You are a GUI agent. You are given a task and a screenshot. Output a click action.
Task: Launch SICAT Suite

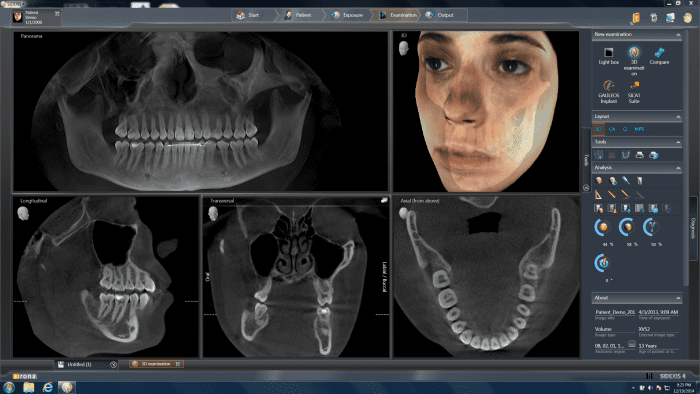pos(634,92)
